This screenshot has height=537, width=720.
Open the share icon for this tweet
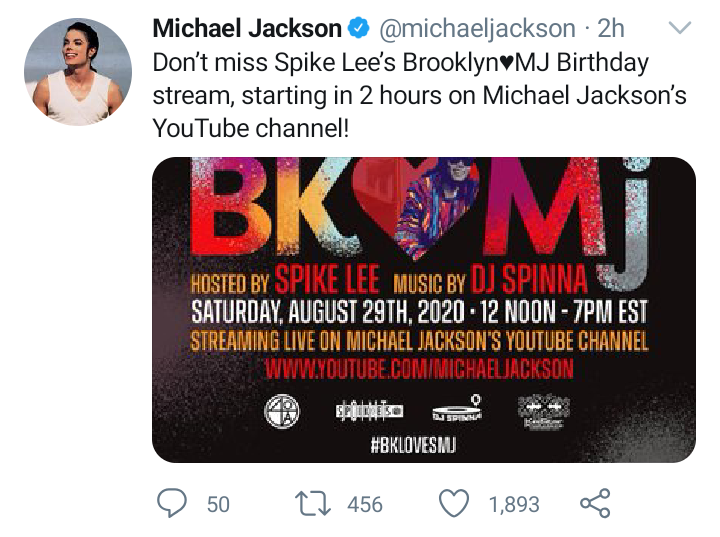click(595, 503)
